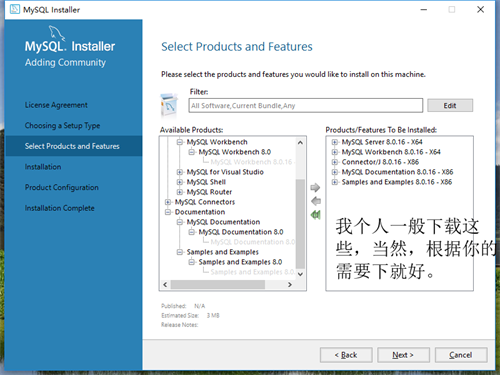
Task: Click the Cancel button
Action: pos(461,355)
